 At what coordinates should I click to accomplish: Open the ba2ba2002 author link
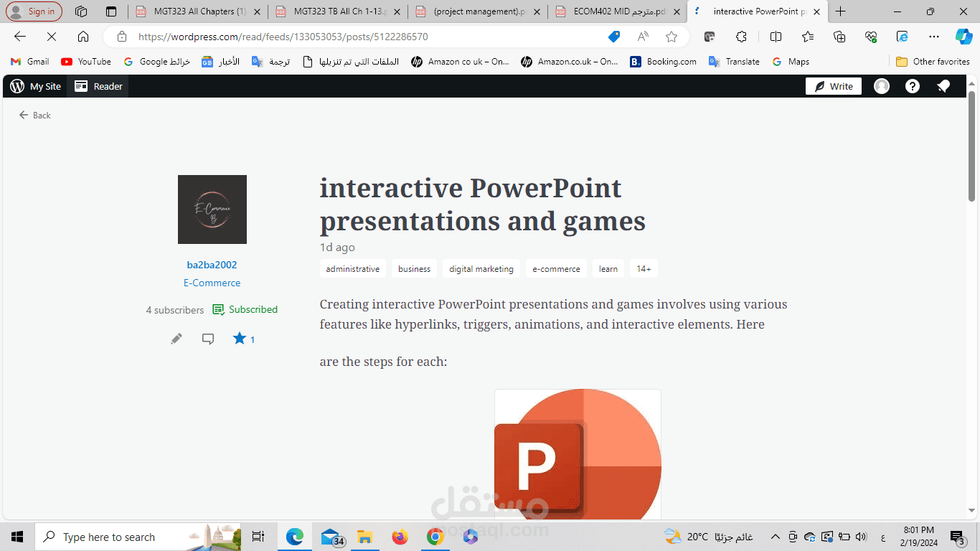(212, 265)
